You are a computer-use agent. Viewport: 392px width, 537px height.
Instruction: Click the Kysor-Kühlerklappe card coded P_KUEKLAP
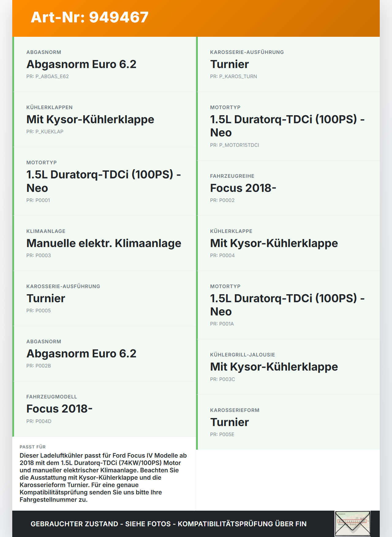click(105, 120)
